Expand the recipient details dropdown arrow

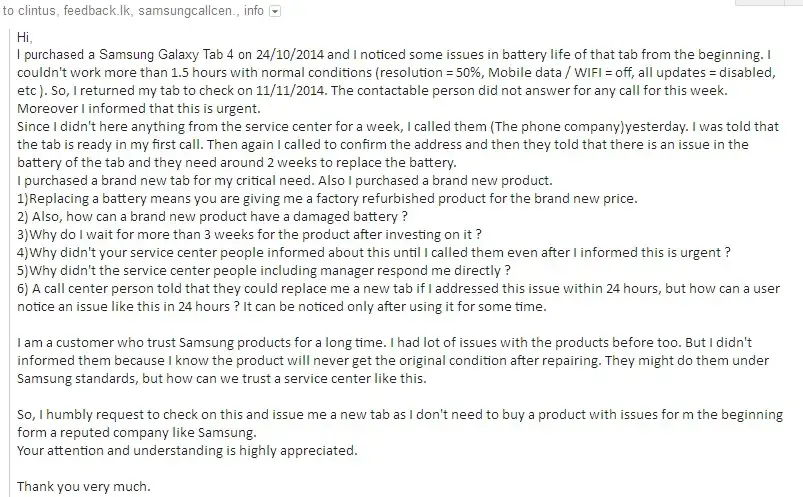point(276,11)
